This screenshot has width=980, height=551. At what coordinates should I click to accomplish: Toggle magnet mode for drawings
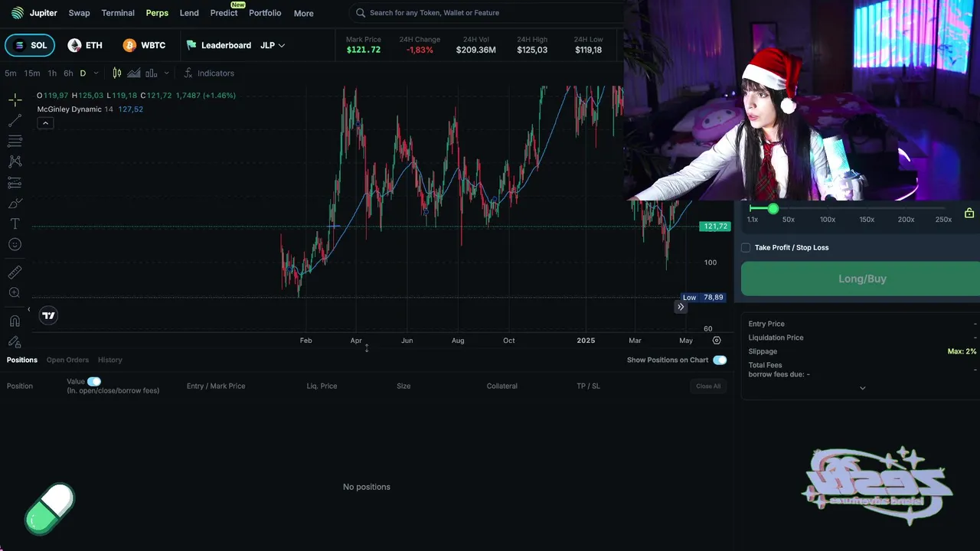15,321
